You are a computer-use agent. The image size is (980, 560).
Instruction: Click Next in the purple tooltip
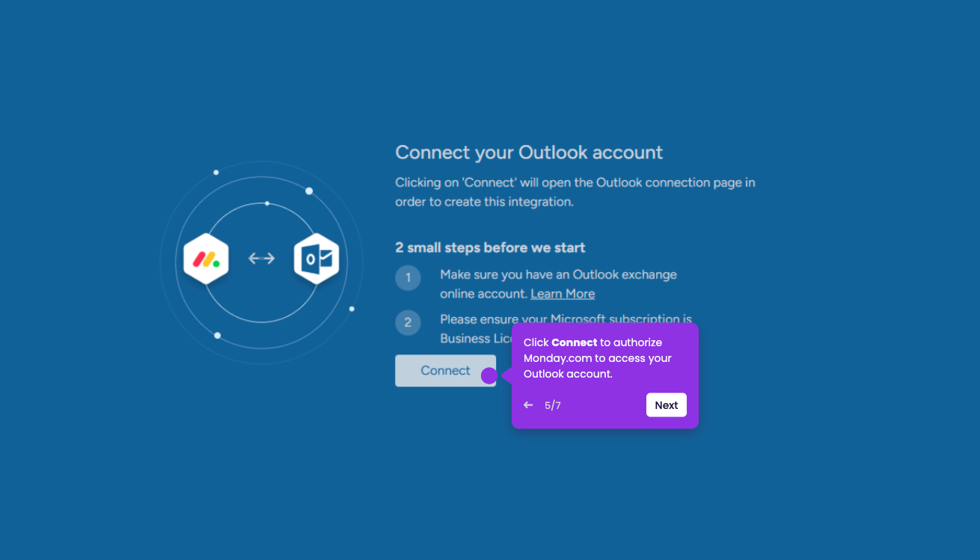click(x=666, y=405)
